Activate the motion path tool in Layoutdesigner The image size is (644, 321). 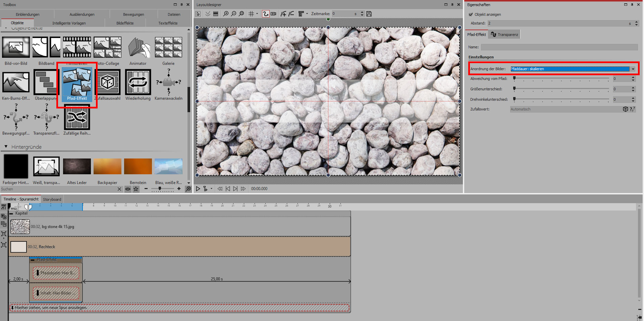265,14
